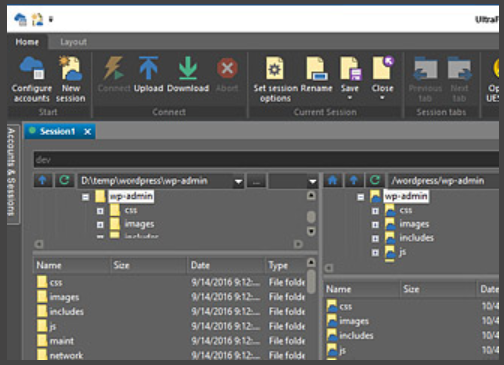
Task: Click the Rename session icon
Action: tap(316, 69)
